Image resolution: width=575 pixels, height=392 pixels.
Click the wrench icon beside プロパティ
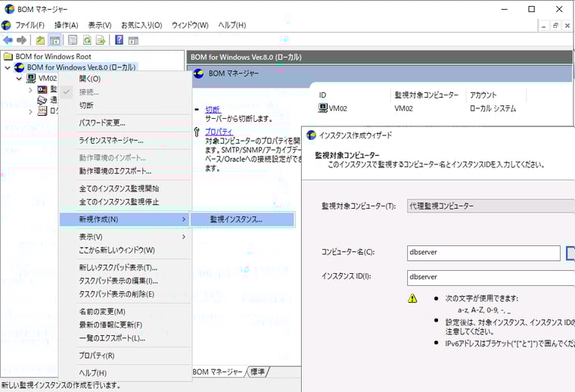197,132
